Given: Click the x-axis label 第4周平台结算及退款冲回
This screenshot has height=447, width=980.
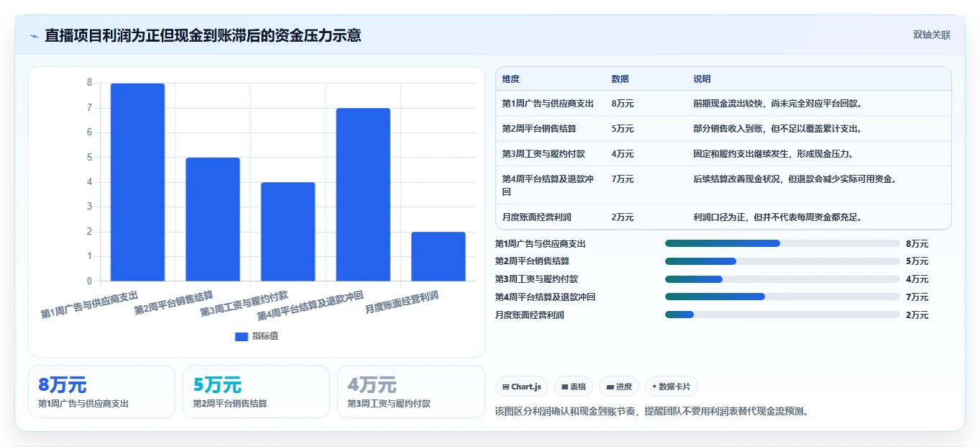Looking at the screenshot, I should (311, 306).
